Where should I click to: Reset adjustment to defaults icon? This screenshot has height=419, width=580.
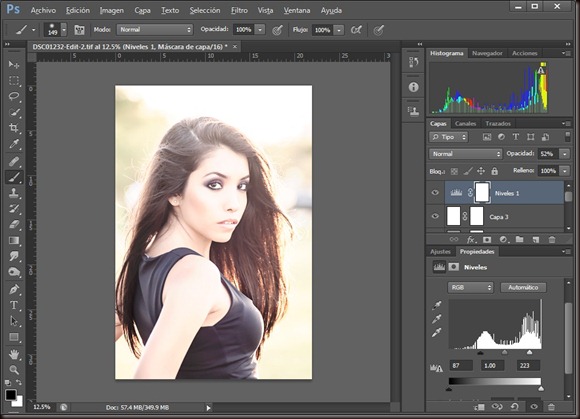[x=515, y=407]
